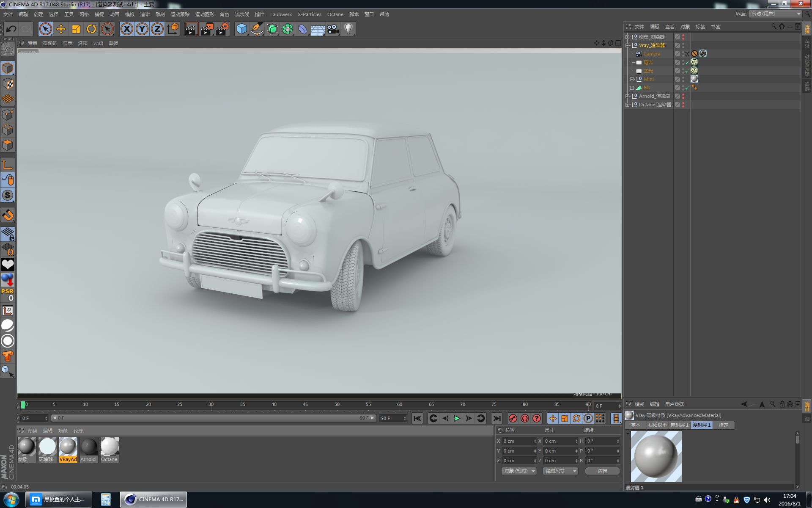Switch to the 材质权重 material tab
The width and height of the screenshot is (812, 508).
[657, 425]
